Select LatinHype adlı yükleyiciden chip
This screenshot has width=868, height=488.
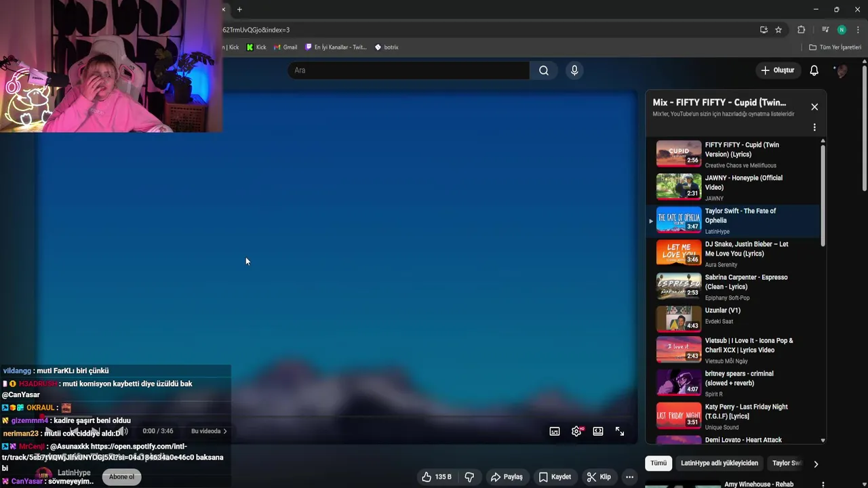[719, 464]
